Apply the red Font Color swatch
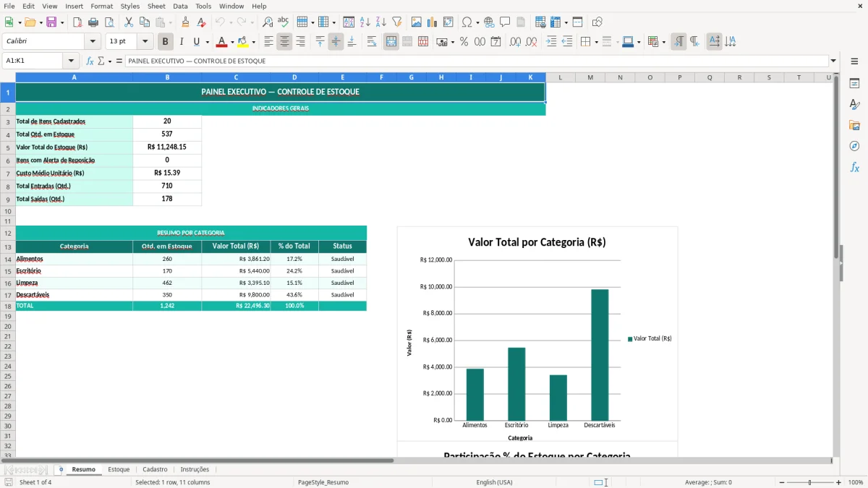868x488 pixels. (x=221, y=42)
